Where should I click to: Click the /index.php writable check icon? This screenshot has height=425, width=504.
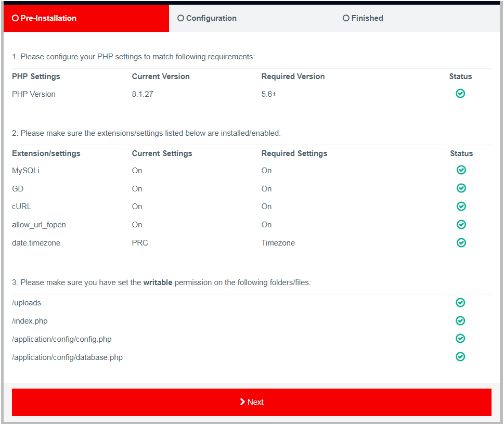click(460, 321)
